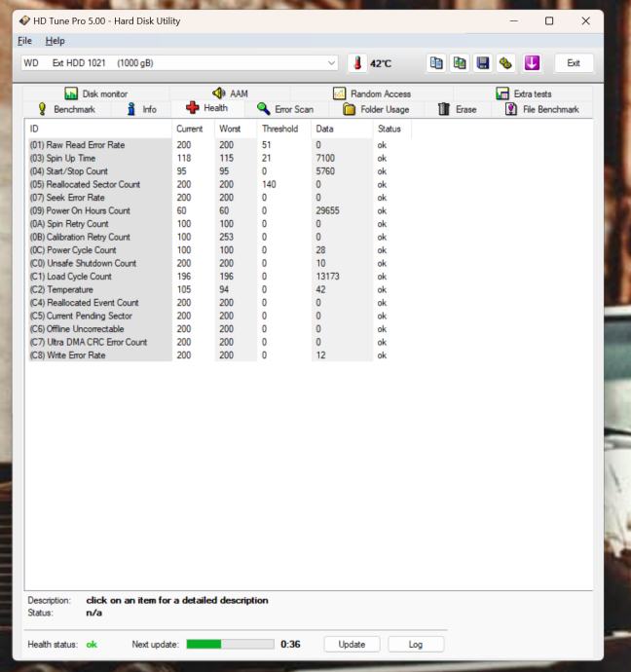Switch to the AAM tab
631x672 pixels.
click(230, 93)
